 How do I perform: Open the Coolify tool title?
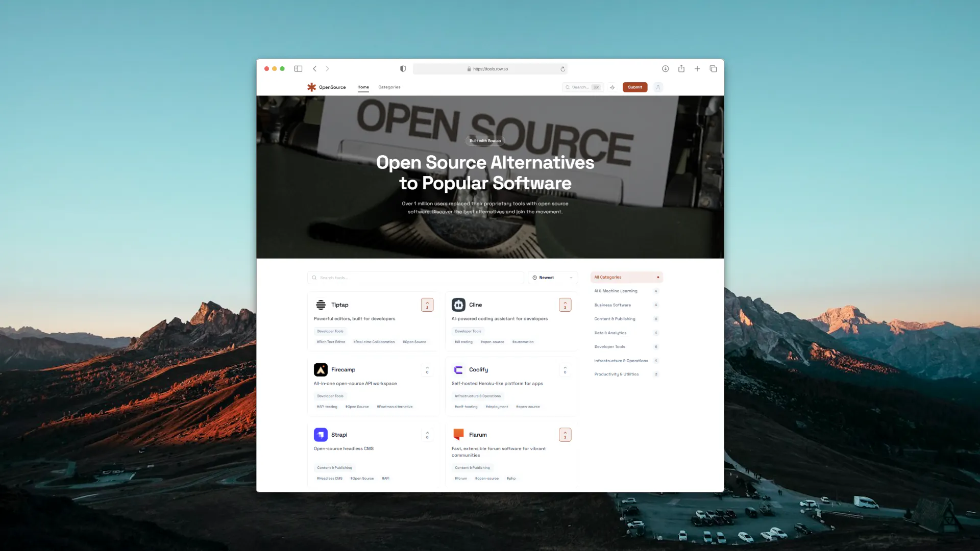pos(478,370)
